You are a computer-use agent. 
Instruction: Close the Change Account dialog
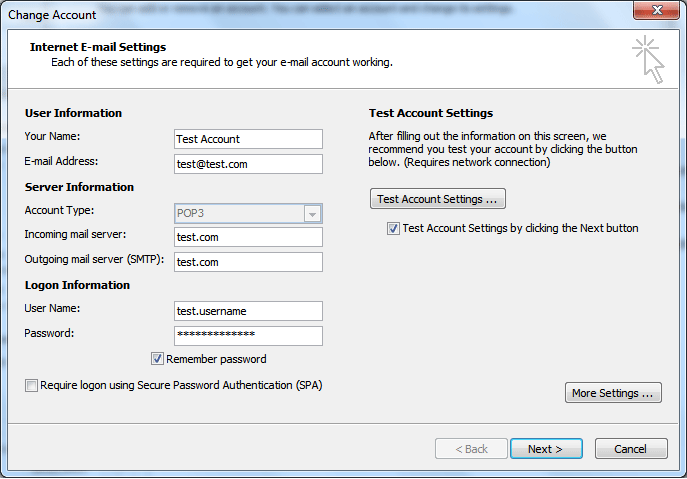click(658, 13)
